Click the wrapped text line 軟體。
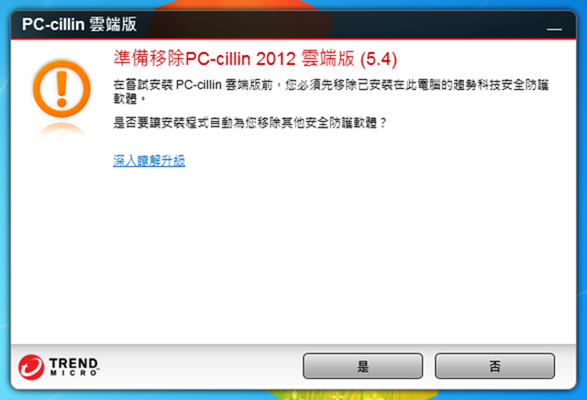The width and height of the screenshot is (587, 400). click(x=129, y=99)
